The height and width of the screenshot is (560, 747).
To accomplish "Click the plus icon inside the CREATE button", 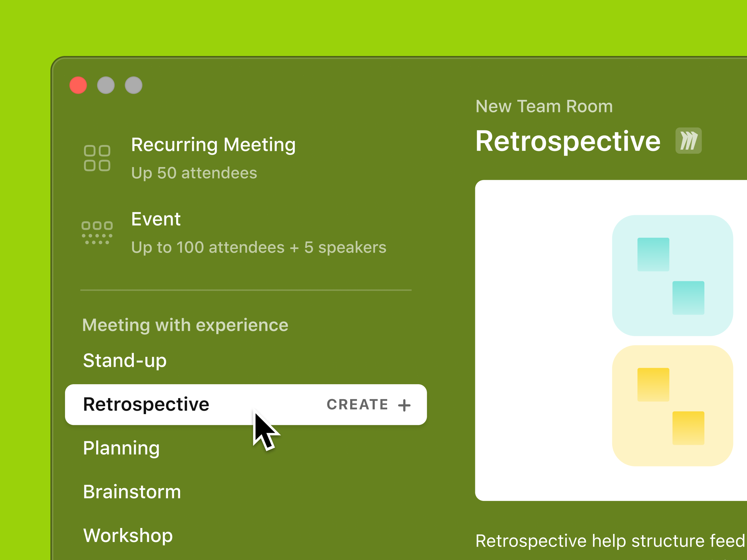I will pos(404,405).
